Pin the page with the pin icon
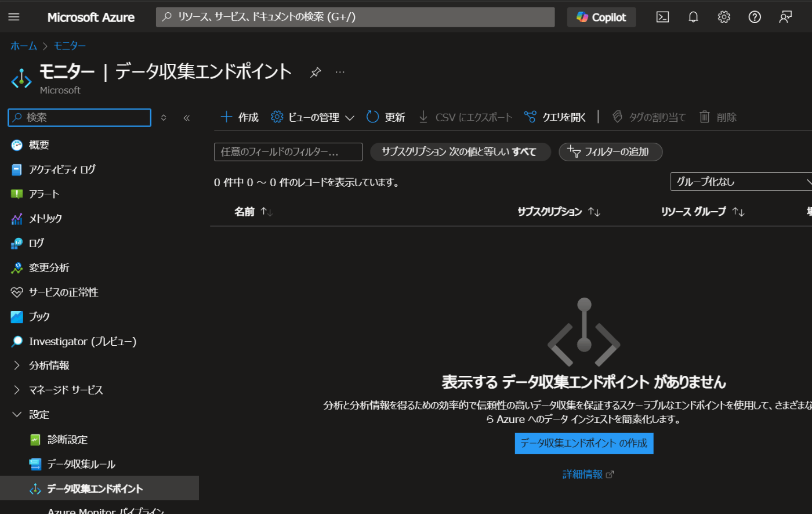 pyautogui.click(x=316, y=72)
